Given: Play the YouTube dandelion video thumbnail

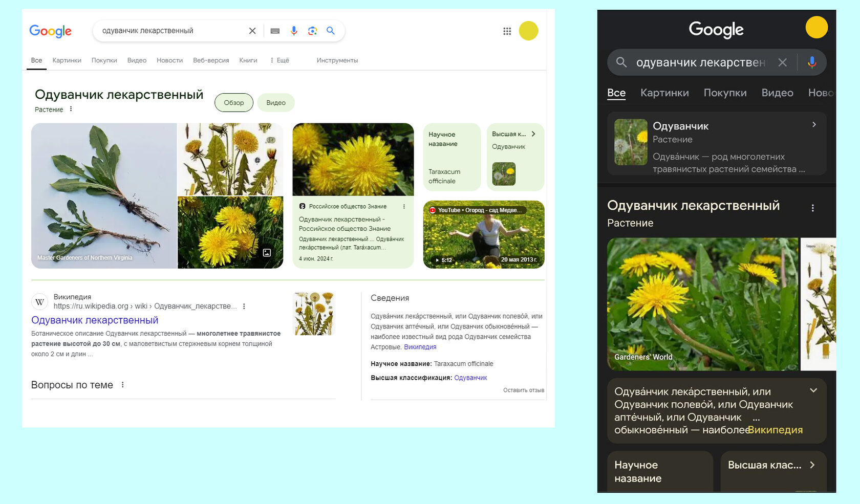Looking at the screenshot, I should tap(483, 234).
